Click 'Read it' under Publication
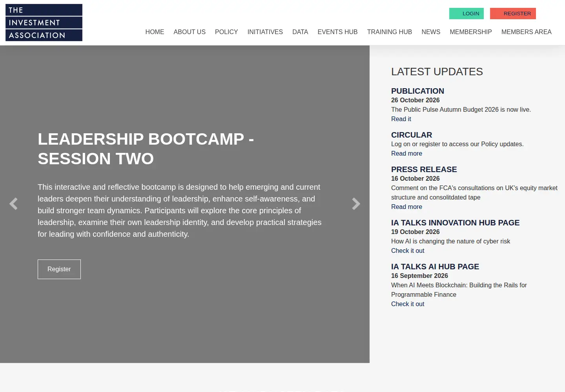 [x=401, y=119]
